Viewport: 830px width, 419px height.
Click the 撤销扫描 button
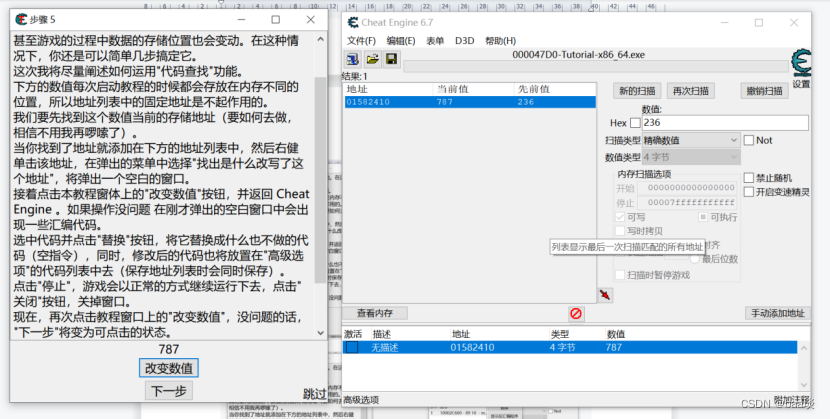point(764,90)
